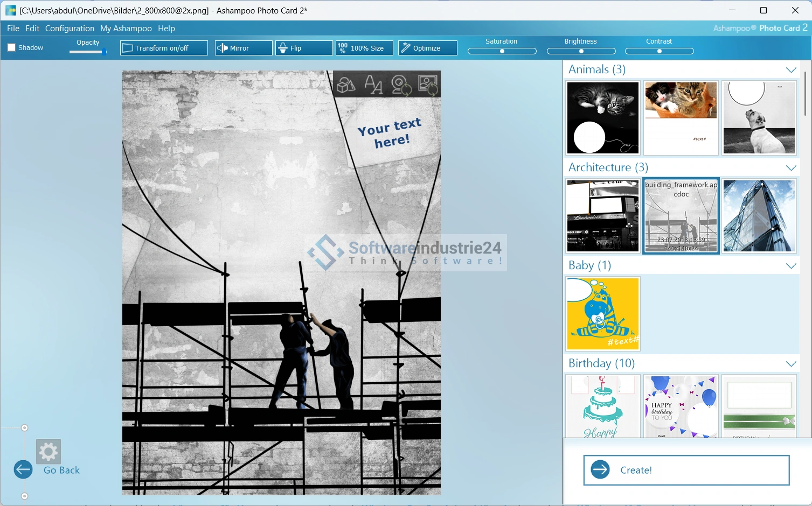Toggle Transform on/off
This screenshot has height=506, width=812.
[164, 48]
